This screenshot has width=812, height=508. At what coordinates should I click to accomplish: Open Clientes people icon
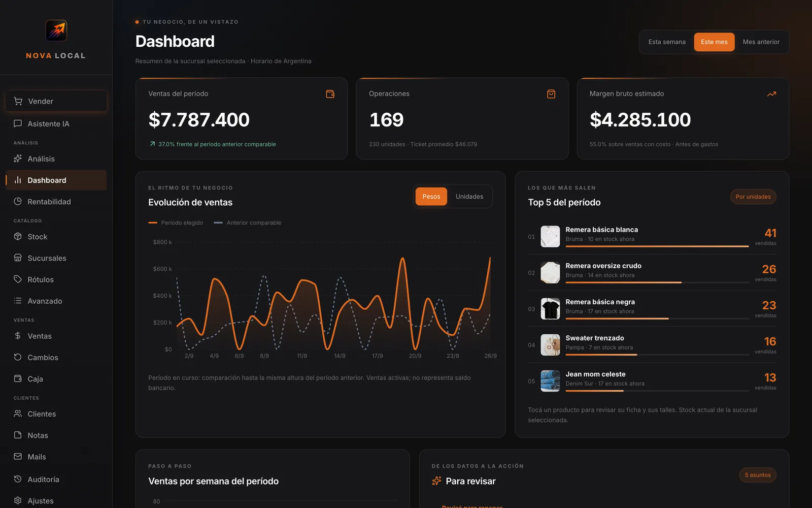tap(18, 414)
